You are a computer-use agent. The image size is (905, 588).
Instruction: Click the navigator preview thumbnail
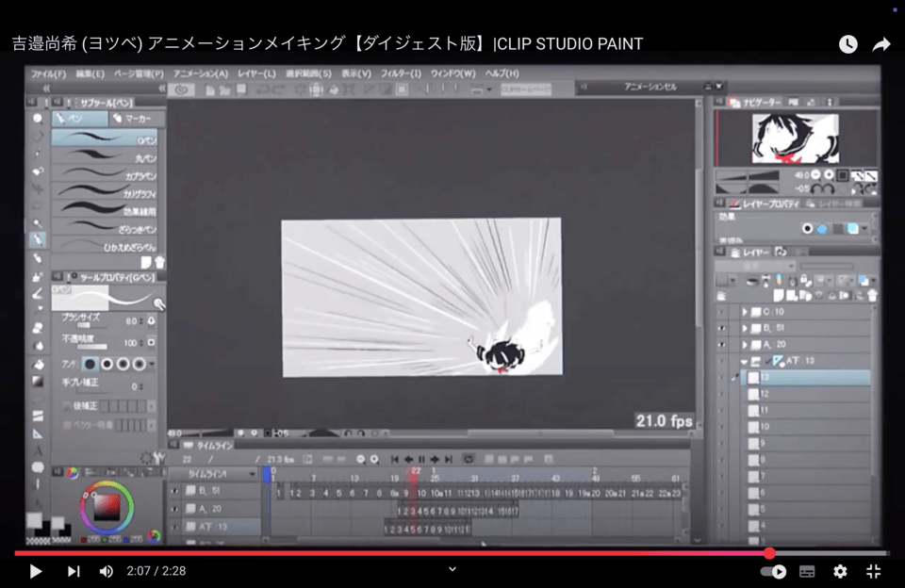796,139
